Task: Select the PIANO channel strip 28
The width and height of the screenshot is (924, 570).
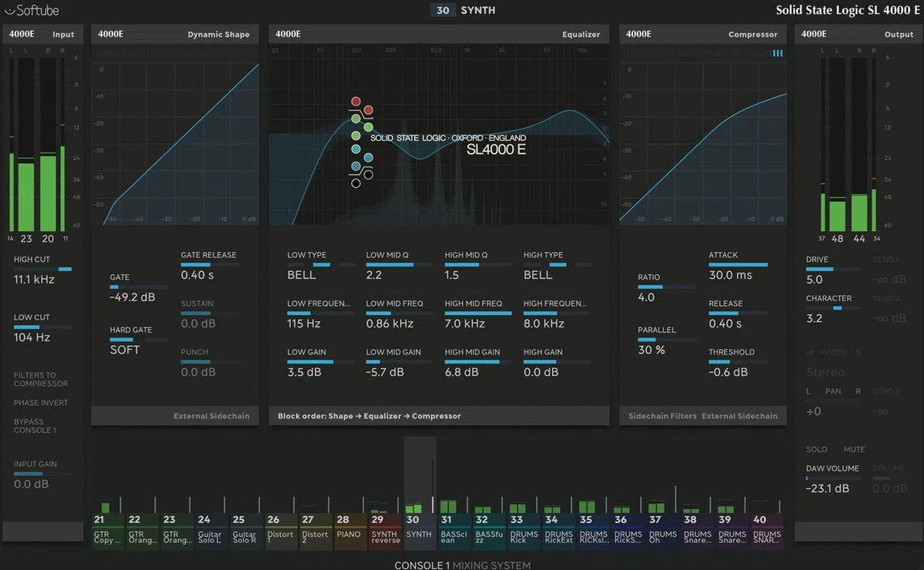Action: pos(350,529)
